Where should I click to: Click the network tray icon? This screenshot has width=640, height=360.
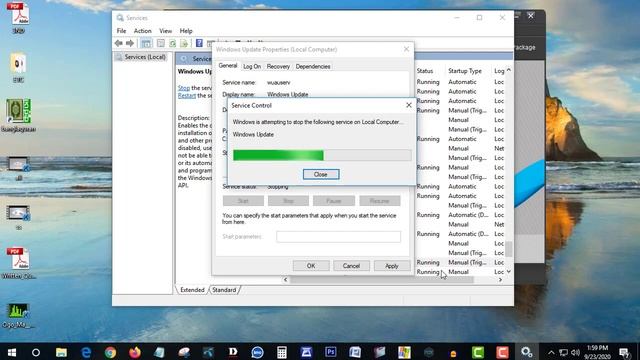tap(564, 352)
